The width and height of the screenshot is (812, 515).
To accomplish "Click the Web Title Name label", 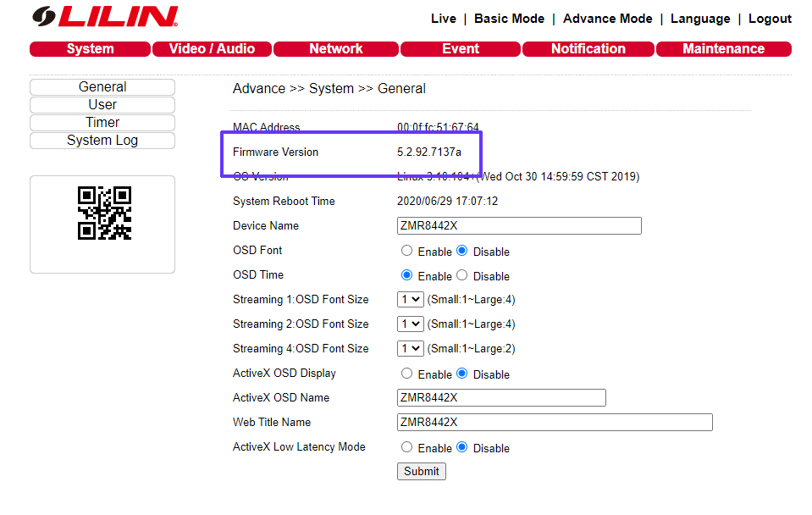I will click(x=272, y=423).
